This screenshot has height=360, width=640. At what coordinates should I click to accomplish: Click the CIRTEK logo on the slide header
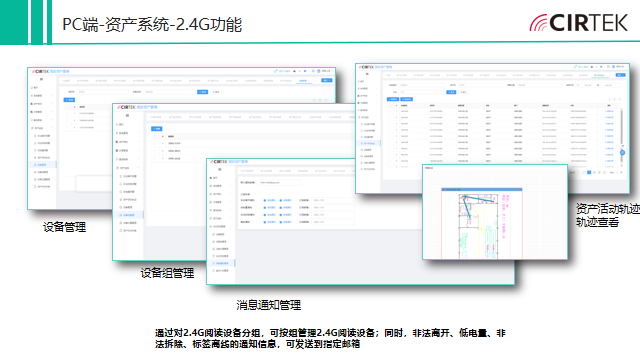coord(578,23)
